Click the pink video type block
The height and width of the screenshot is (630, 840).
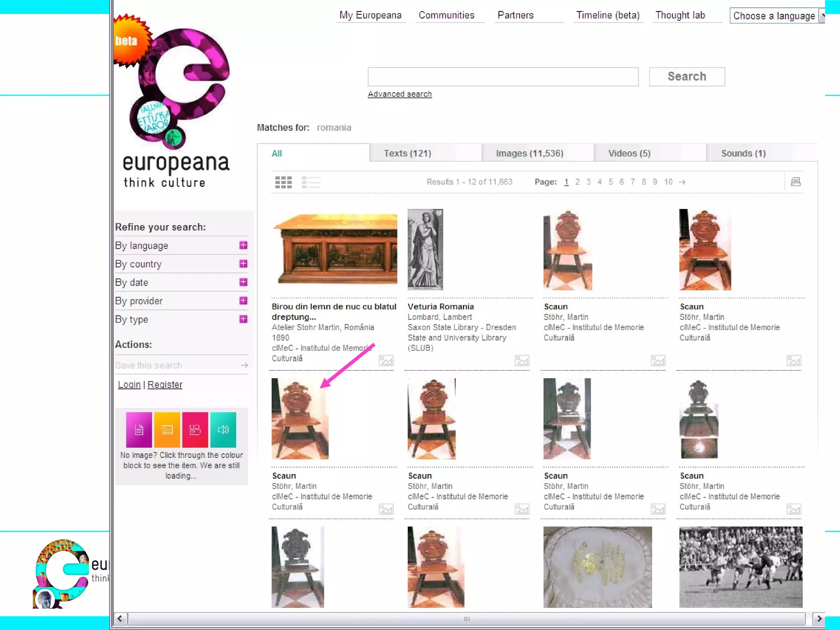195,429
